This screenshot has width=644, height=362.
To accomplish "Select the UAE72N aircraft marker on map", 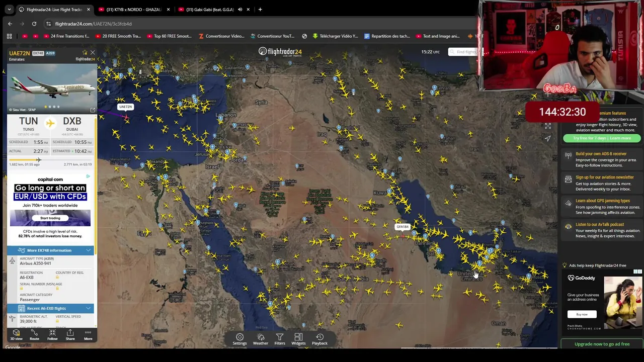I will coord(126,117).
